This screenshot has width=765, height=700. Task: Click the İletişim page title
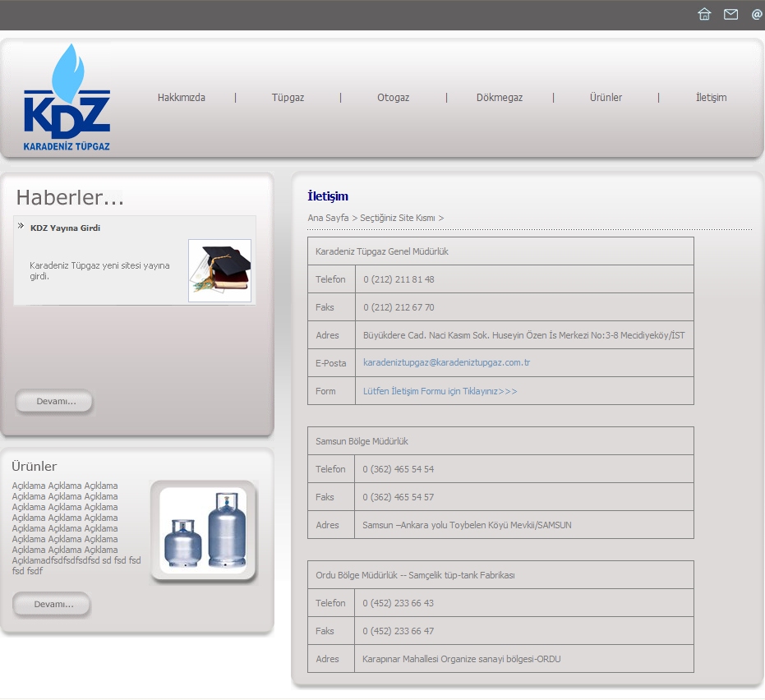click(x=328, y=196)
